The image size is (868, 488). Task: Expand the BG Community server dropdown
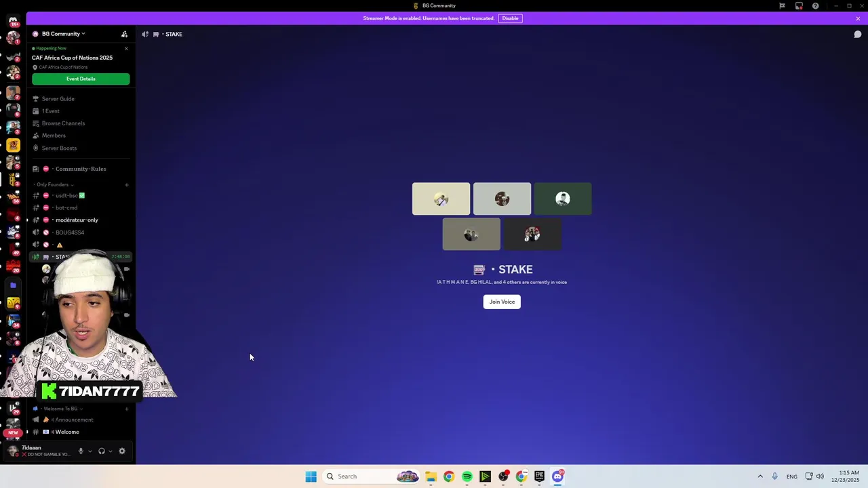coord(63,34)
